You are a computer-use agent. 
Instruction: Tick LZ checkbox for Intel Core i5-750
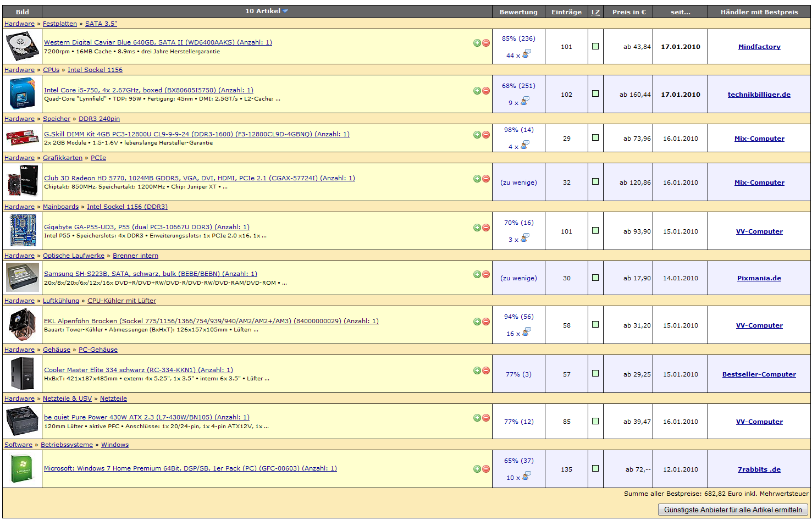595,93
